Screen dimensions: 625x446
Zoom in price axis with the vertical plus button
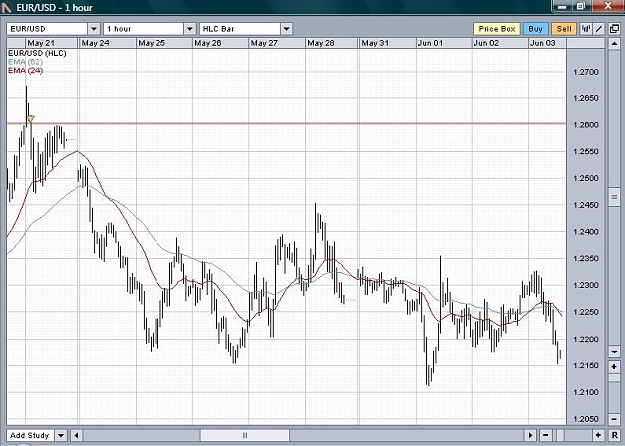614,367
